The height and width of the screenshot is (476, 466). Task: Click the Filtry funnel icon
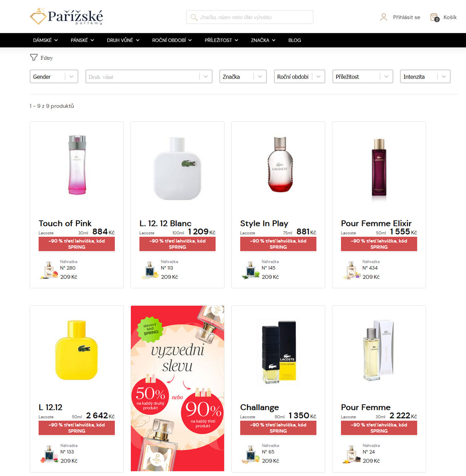tap(34, 57)
